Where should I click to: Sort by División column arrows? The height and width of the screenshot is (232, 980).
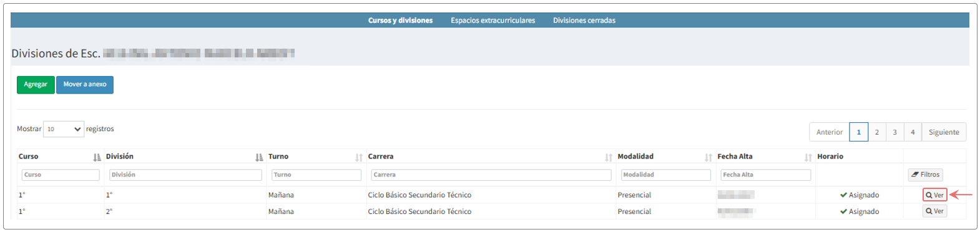[x=259, y=157]
